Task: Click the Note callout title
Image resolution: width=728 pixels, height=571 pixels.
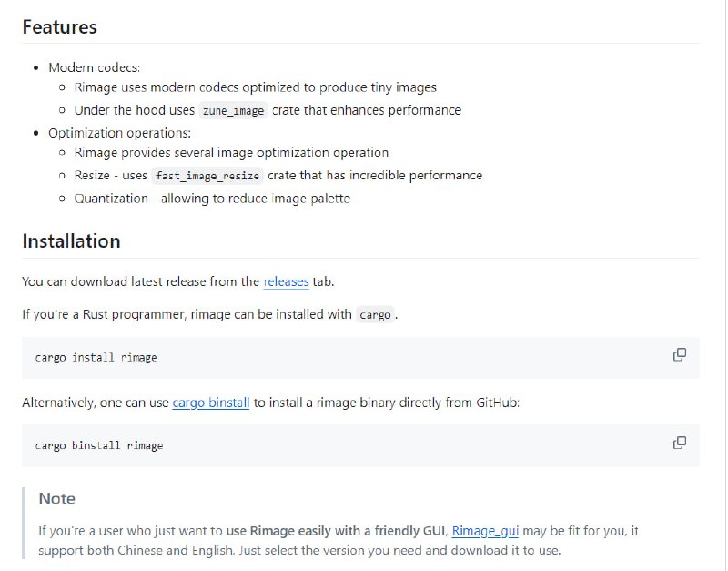Action: [56, 498]
